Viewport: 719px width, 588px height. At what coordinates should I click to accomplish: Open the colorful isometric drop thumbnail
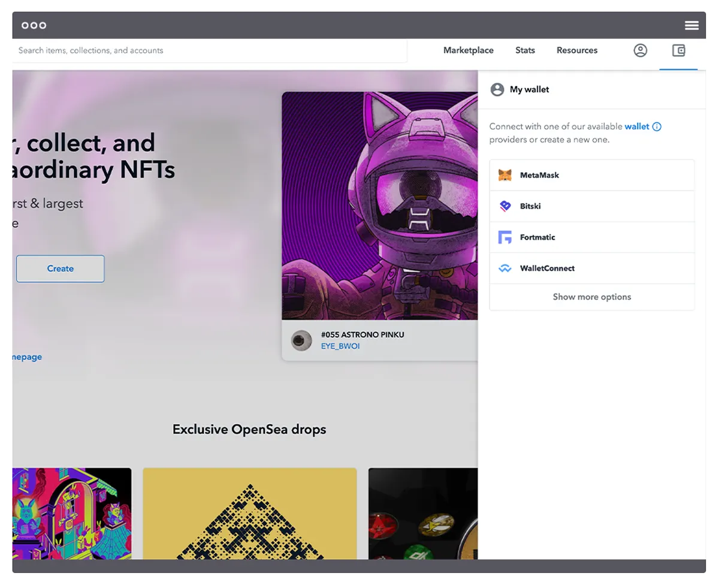click(72, 514)
